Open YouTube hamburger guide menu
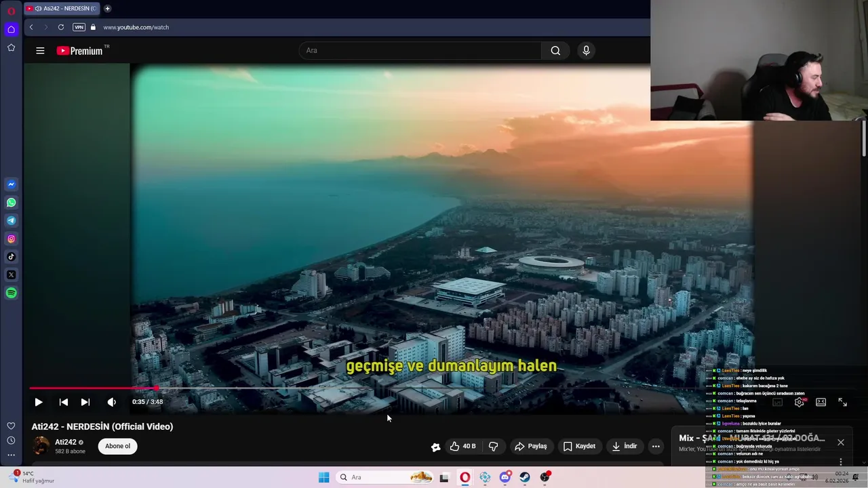 click(x=40, y=51)
